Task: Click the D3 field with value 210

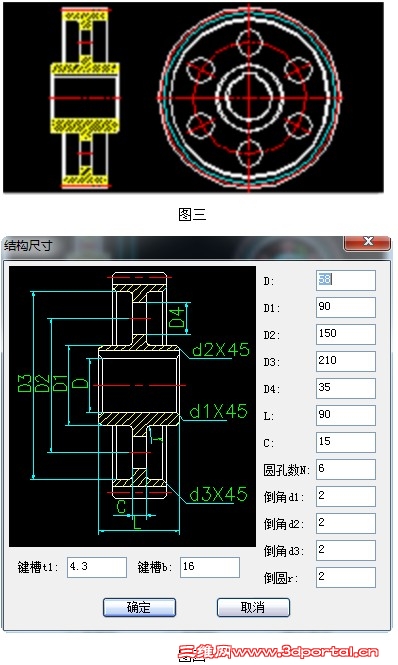Action: 346,361
